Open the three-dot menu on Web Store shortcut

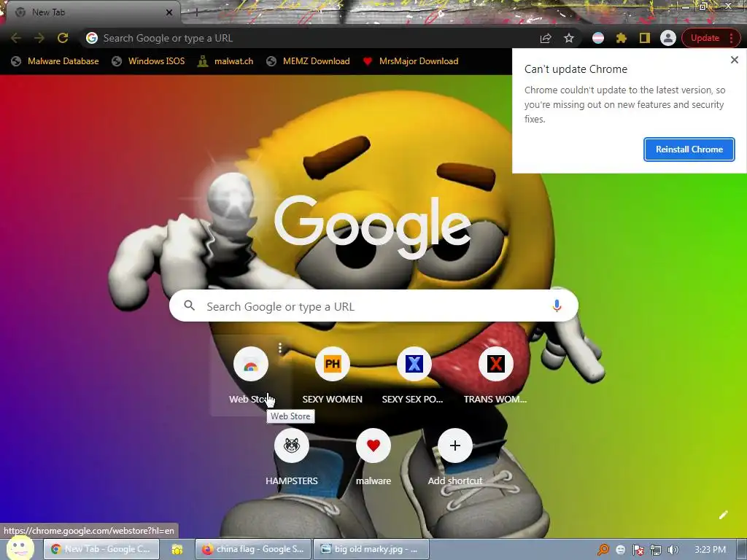pyautogui.click(x=280, y=349)
